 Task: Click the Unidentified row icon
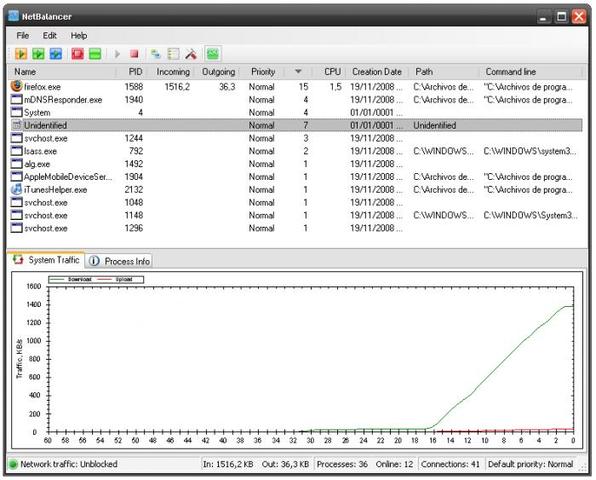16,125
